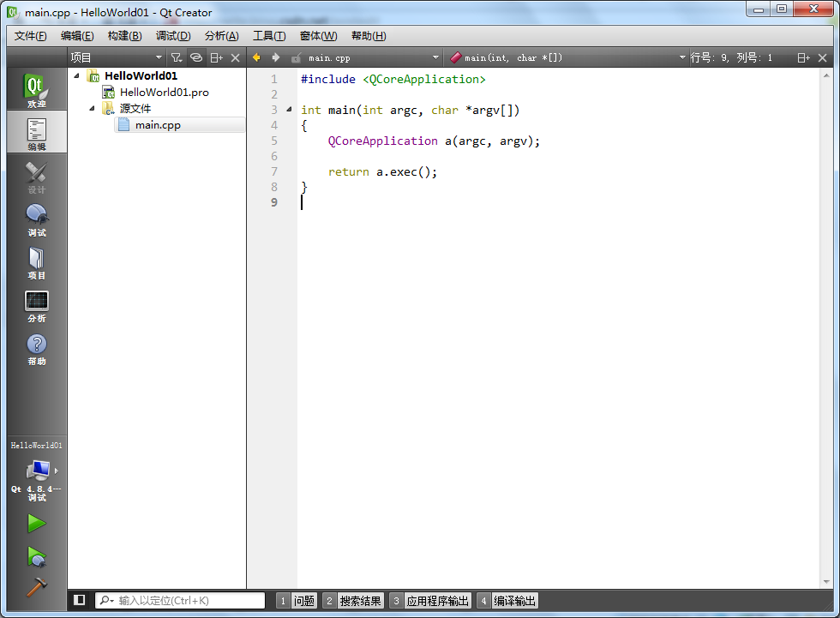The height and width of the screenshot is (618, 840).
Task: Click the editor scrollbar down arrow
Action: point(826,582)
